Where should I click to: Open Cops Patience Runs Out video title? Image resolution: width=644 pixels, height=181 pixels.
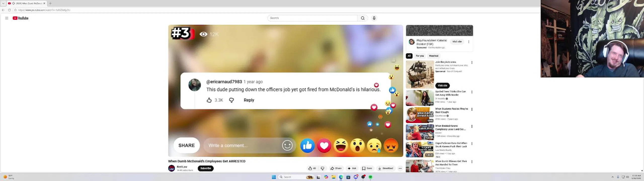click(451, 145)
